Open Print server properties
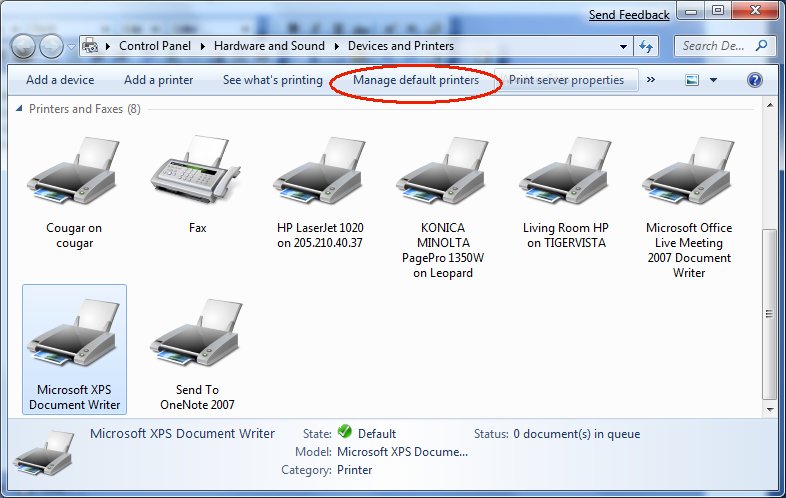 [566, 80]
